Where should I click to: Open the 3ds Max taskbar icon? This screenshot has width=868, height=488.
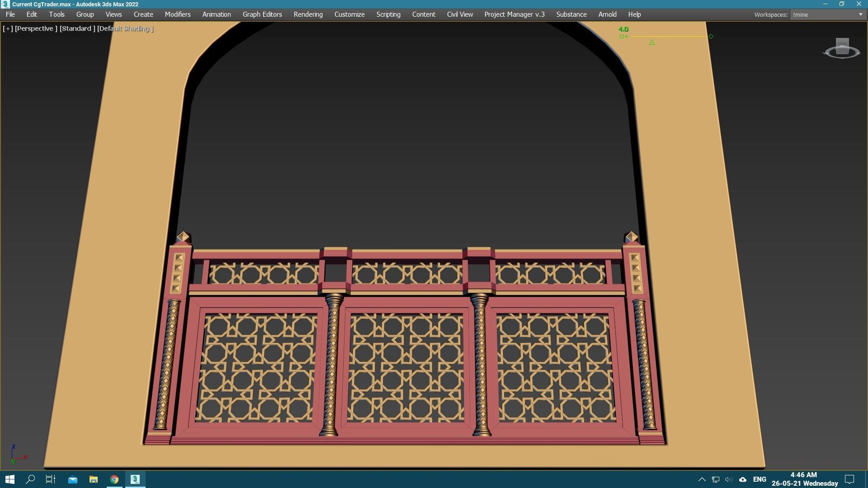pos(135,479)
